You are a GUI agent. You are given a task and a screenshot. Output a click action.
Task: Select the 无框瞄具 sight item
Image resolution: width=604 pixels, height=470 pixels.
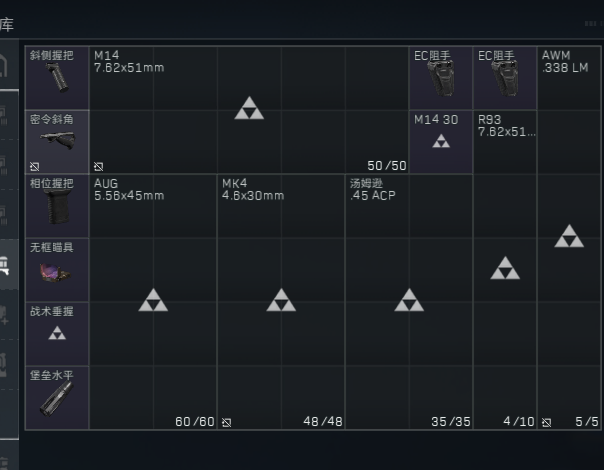[57, 270]
